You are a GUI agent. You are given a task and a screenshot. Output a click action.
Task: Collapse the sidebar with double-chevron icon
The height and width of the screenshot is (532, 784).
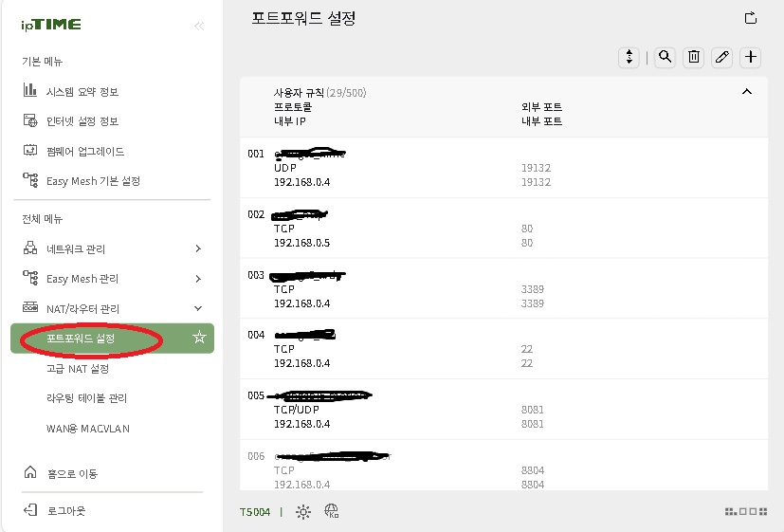click(199, 26)
